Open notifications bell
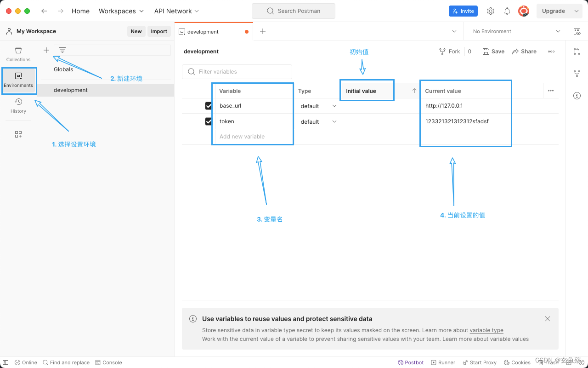Image resolution: width=588 pixels, height=368 pixels. (507, 11)
